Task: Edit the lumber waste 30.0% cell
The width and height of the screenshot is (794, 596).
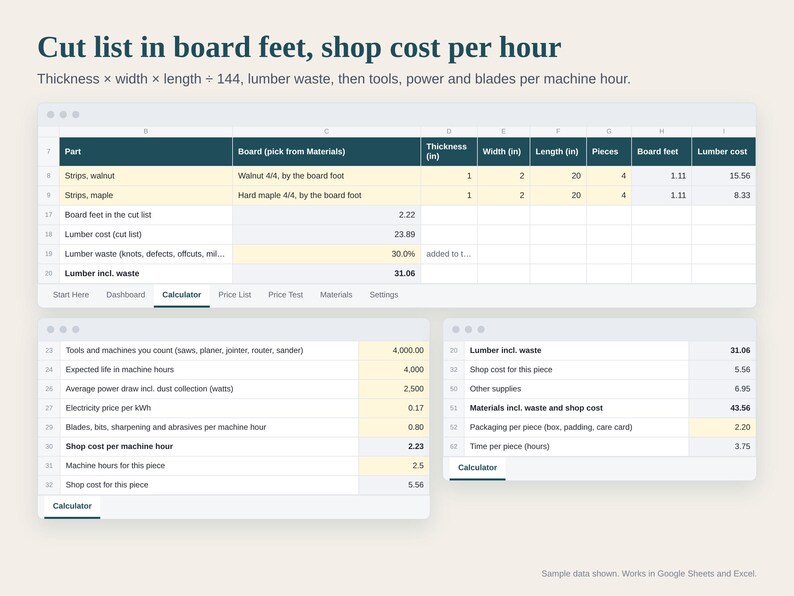Action: point(326,254)
